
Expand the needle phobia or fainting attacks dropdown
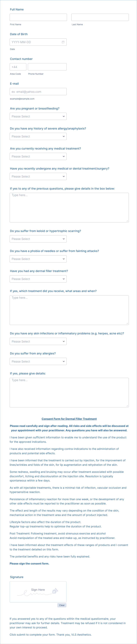pyautogui.click(x=38, y=259)
